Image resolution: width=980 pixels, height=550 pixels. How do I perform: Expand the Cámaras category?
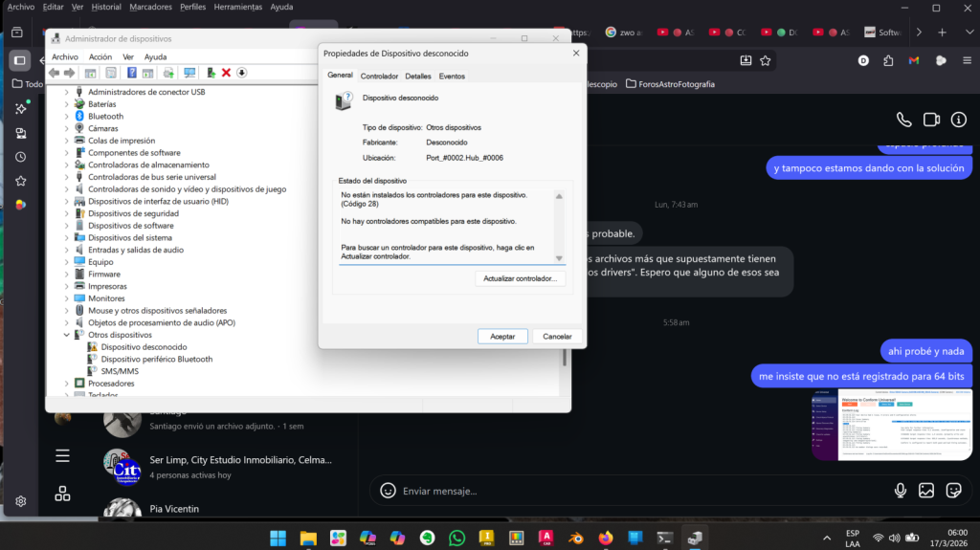point(66,129)
